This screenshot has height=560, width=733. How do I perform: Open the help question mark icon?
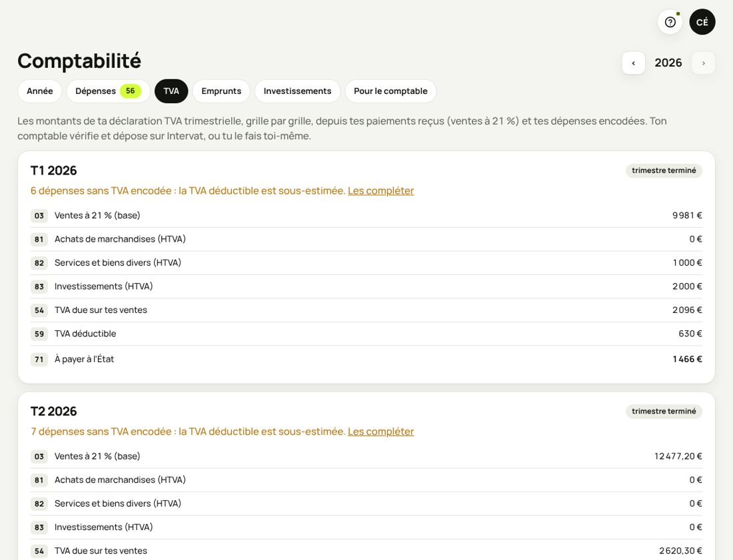(x=670, y=22)
